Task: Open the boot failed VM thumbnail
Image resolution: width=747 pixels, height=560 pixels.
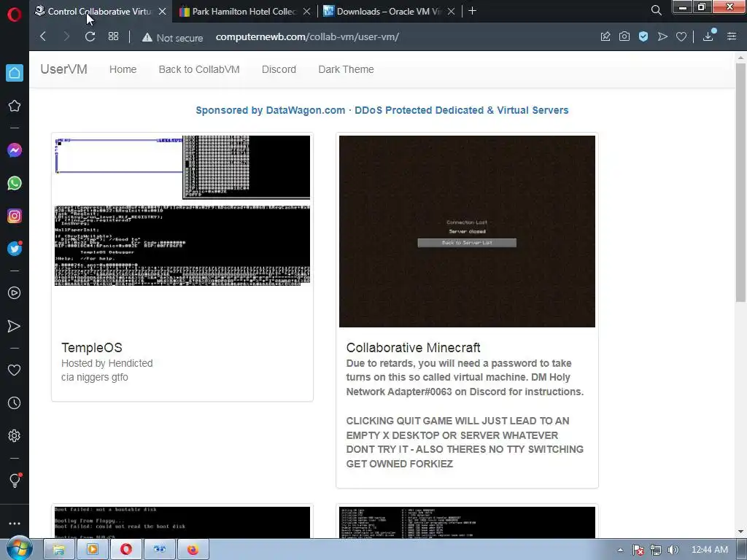Action: [x=182, y=522]
